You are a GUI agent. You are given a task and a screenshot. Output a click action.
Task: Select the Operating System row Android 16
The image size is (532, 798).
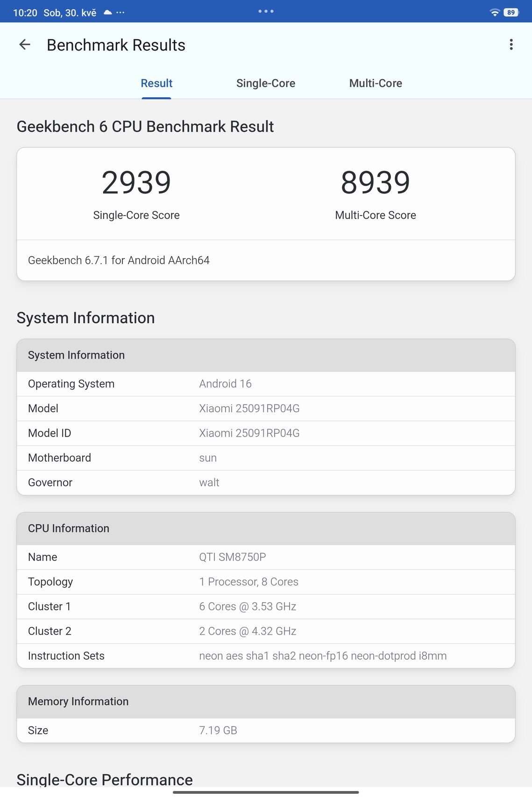click(x=266, y=384)
